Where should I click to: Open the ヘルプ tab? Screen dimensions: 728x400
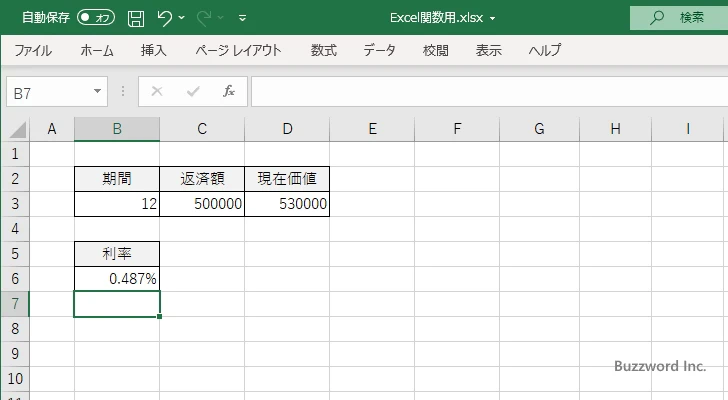545,50
